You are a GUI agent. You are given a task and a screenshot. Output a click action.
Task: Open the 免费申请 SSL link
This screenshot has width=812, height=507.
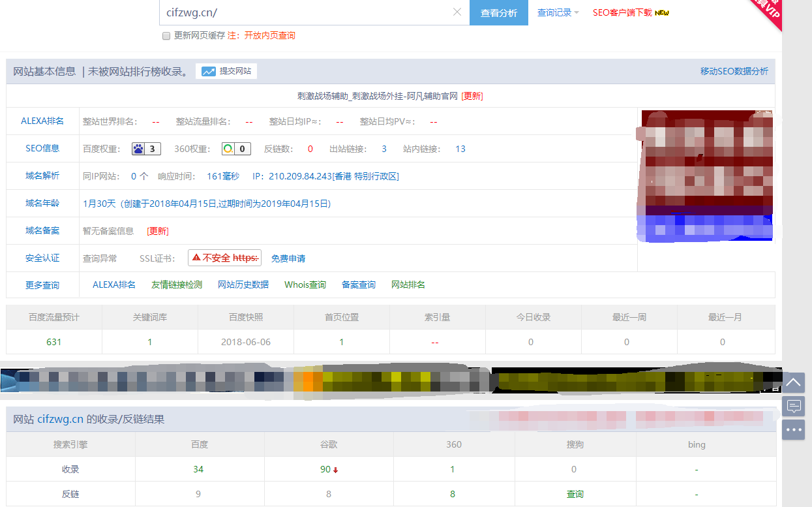click(288, 258)
